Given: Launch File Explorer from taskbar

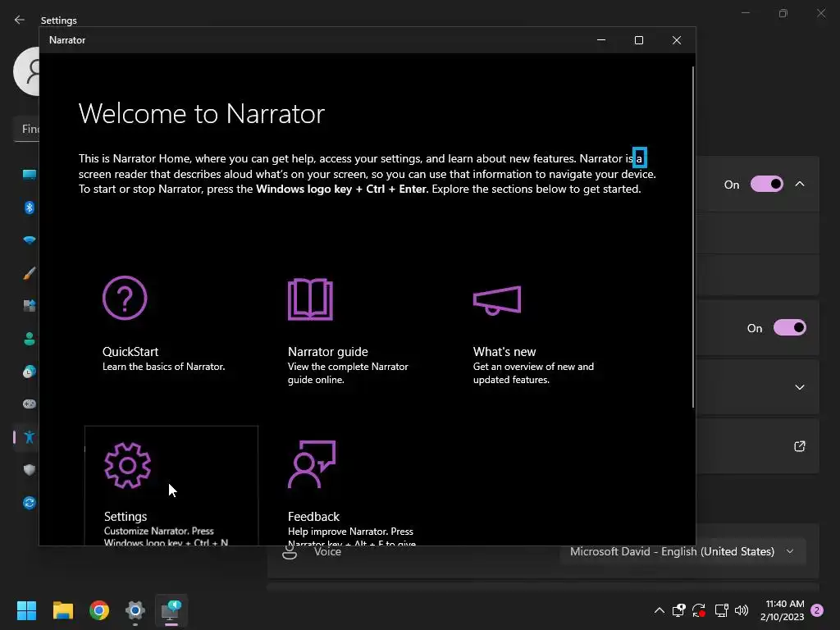Looking at the screenshot, I should point(62,610).
